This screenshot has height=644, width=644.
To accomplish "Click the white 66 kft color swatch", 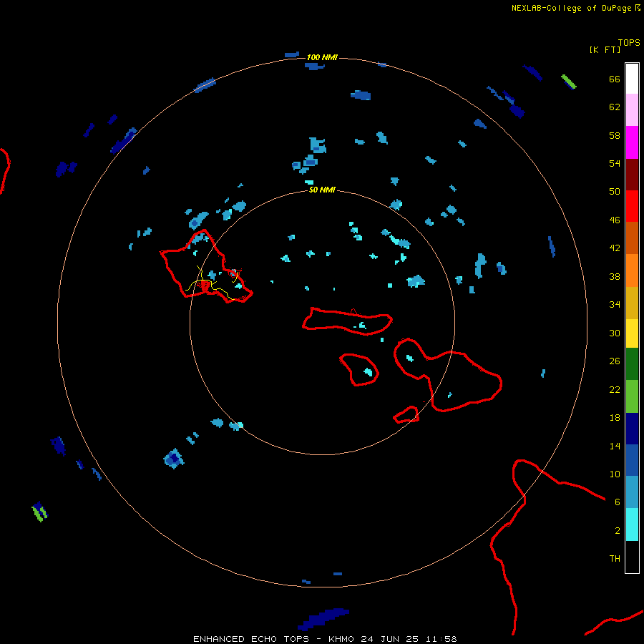I will coord(632,79).
